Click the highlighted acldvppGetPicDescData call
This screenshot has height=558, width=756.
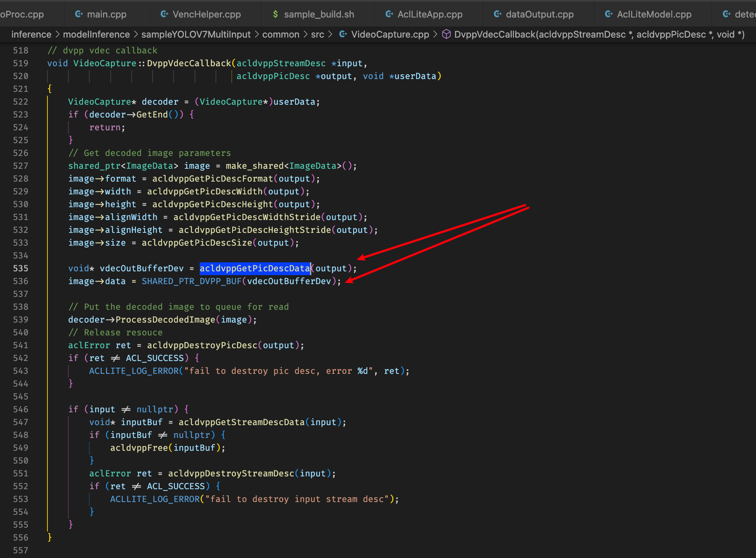coord(255,268)
